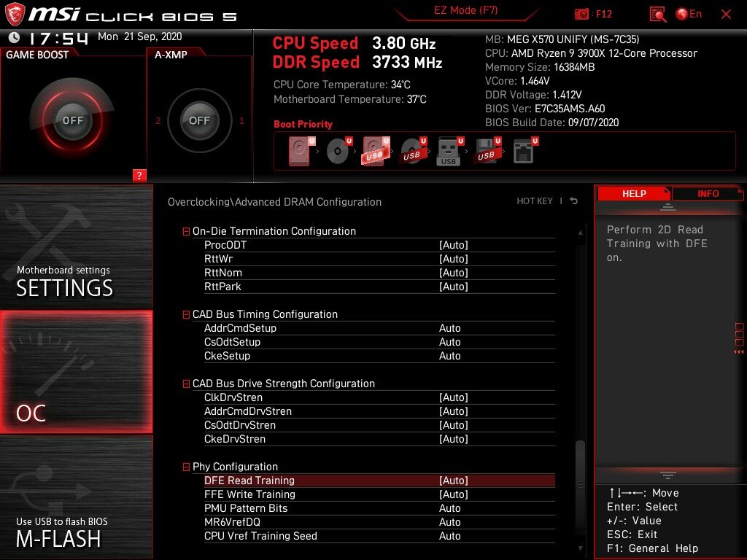Open the OC overclocking section

tap(76, 372)
